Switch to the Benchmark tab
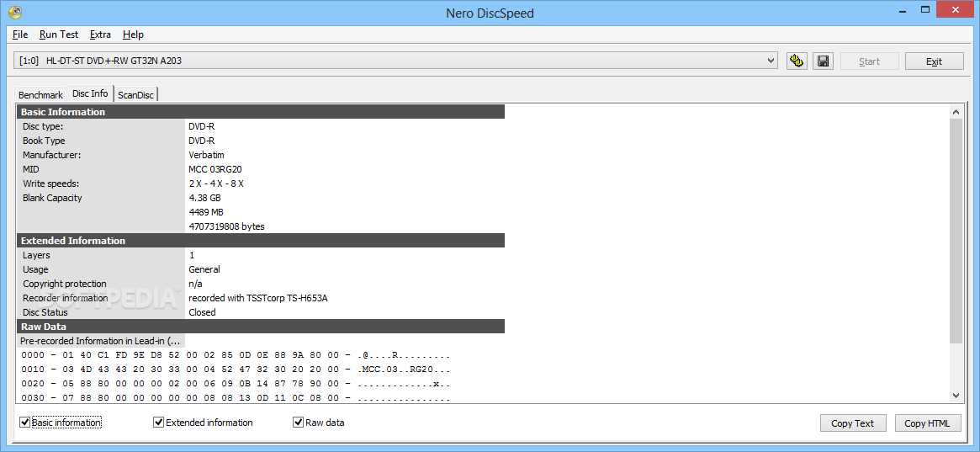The image size is (980, 452). pos(40,95)
